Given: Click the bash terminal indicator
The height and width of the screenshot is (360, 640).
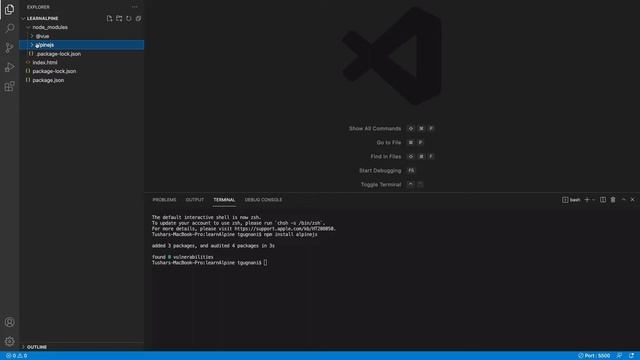Looking at the screenshot, I should [571, 200].
